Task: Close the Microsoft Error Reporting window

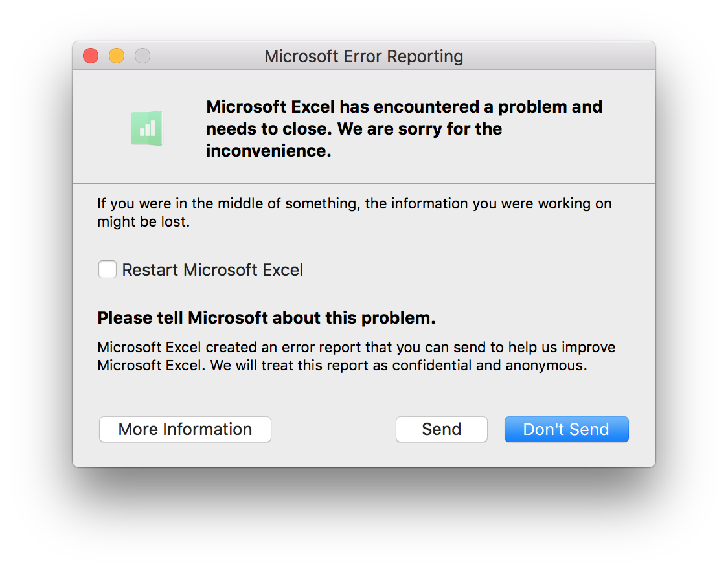Action: pos(91,56)
